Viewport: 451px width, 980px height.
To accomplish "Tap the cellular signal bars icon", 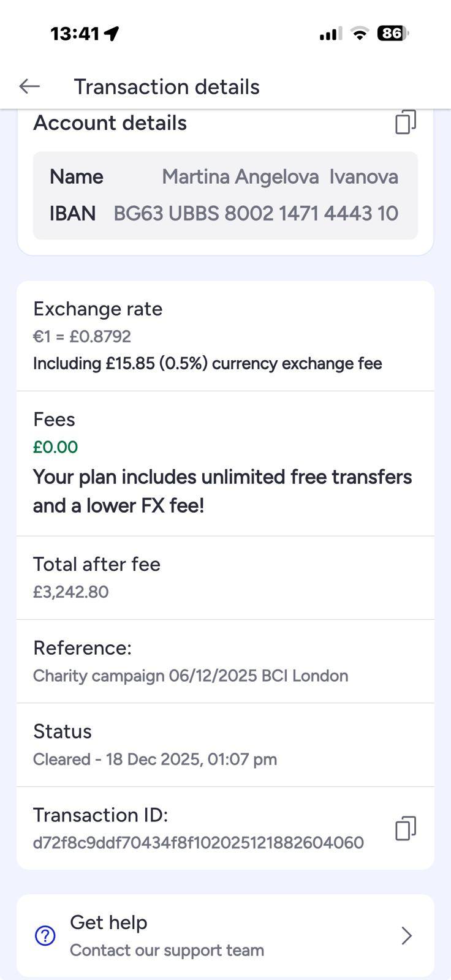I will tap(330, 34).
